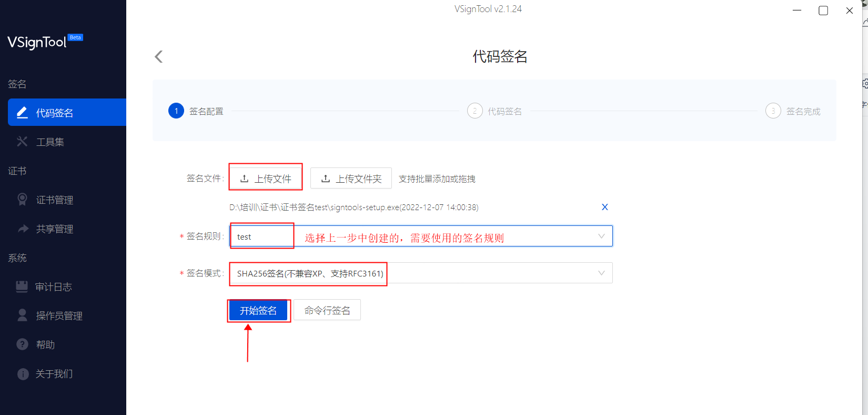Click the VSignTool logo

click(x=37, y=42)
